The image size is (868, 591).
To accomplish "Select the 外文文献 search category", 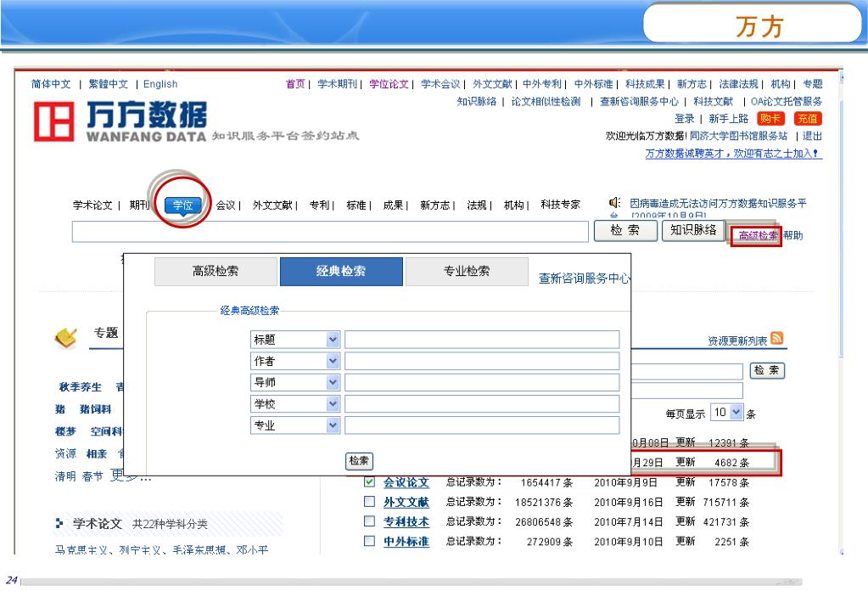I will coord(272,205).
